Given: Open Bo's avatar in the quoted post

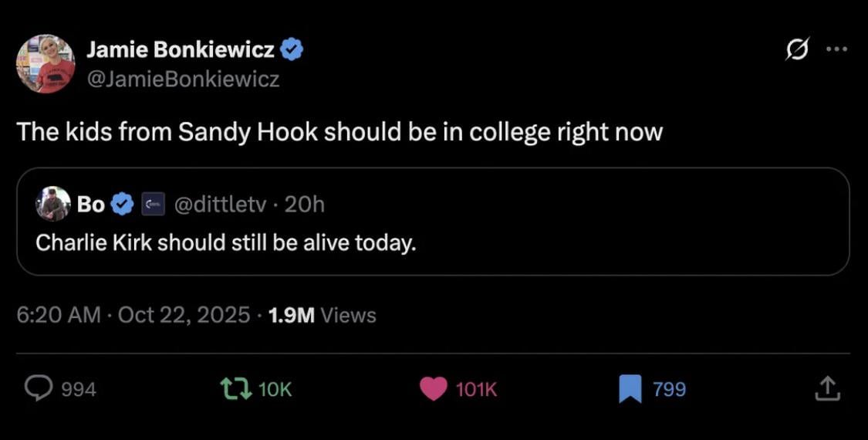Looking at the screenshot, I should tap(53, 204).
